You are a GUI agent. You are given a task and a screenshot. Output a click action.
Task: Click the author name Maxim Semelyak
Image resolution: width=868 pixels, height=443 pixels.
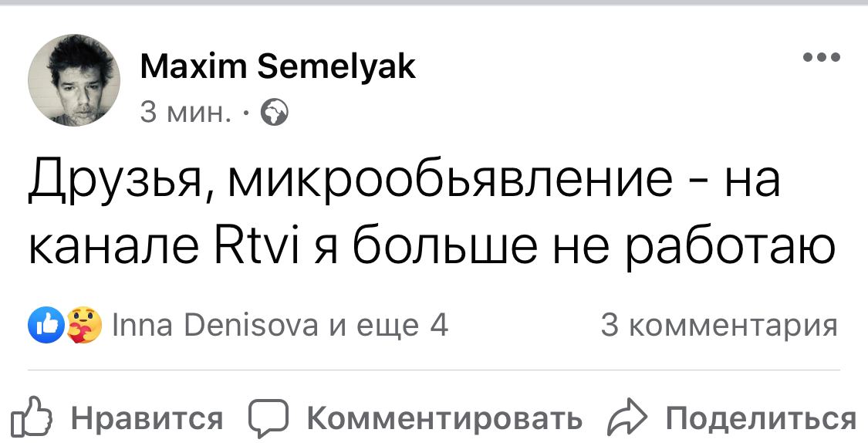point(278,68)
